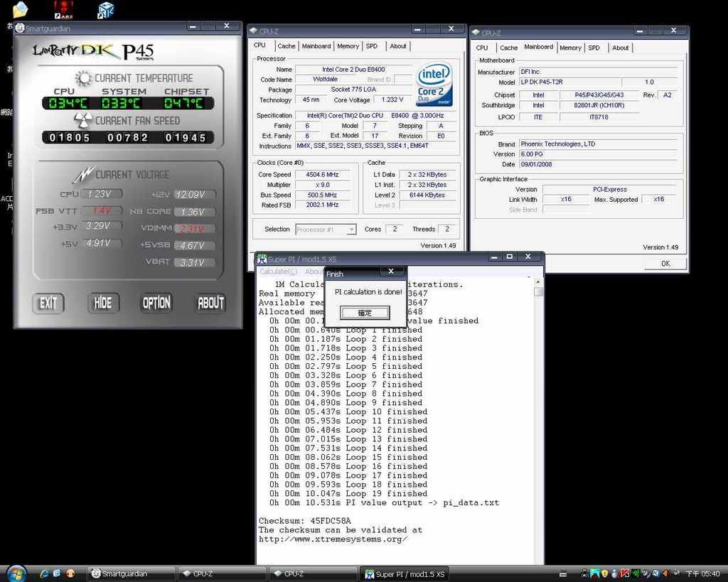Viewport: 728px width, 582px height.
Task: Open the folder icon on the desktop
Action: click(20, 9)
